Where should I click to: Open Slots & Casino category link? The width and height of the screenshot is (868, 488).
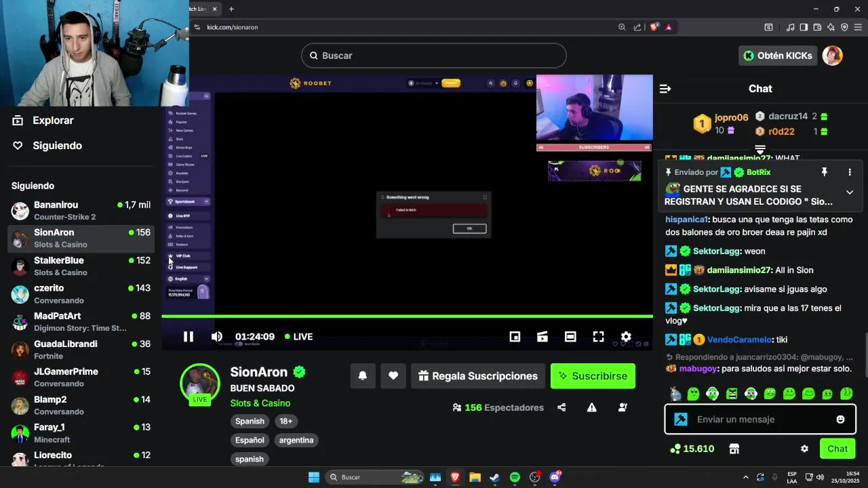260,403
